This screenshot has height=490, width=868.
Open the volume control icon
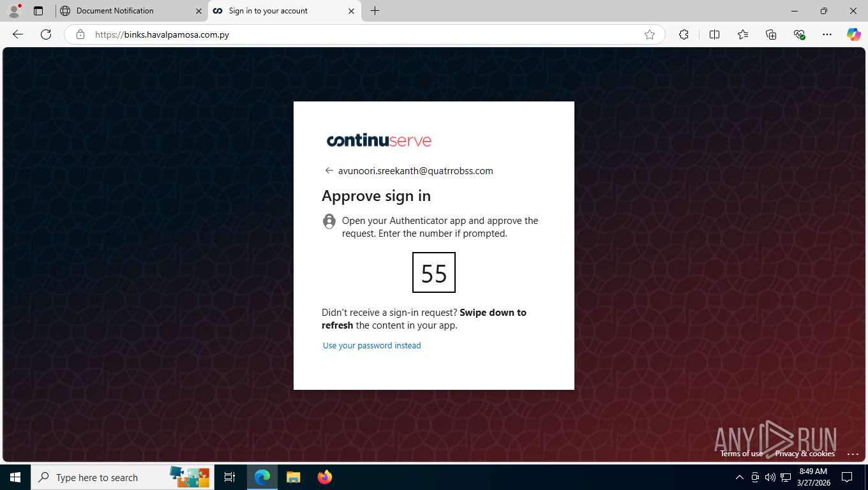tap(770, 477)
